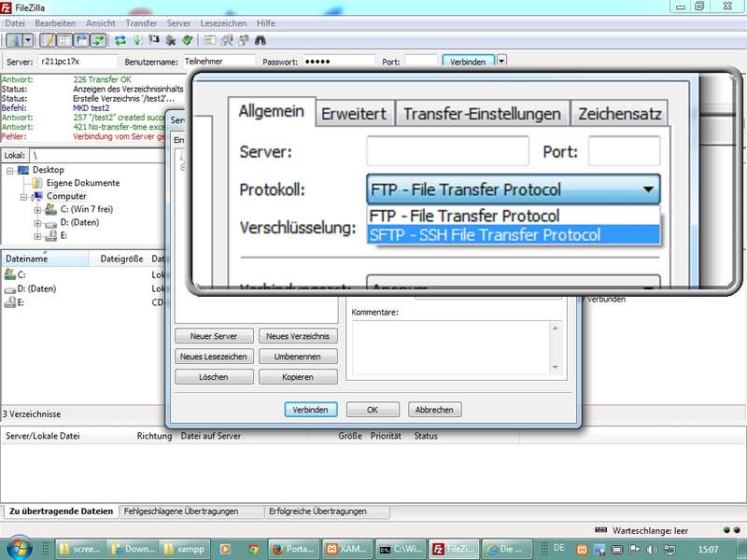The image size is (747, 560).
Task: Toggle synchronized browsing toolbar icon
Action: pyautogui.click(x=244, y=40)
